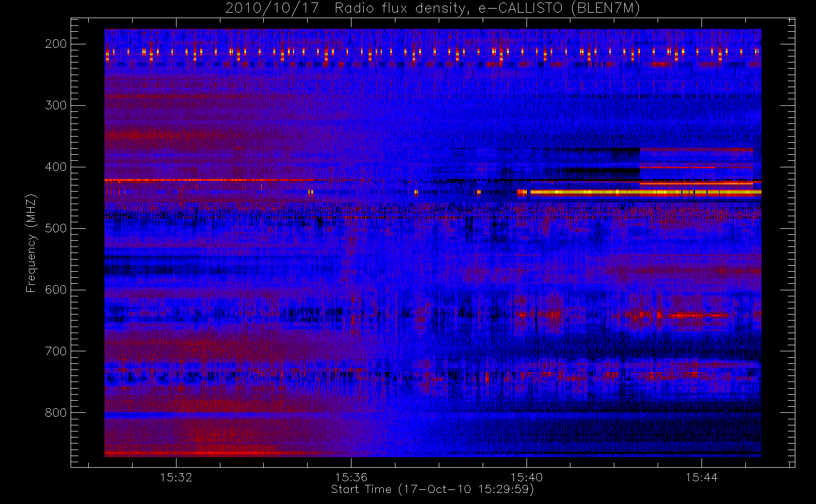This screenshot has width=816, height=504.
Task: Click the '15:44' time axis label
Action: [702, 477]
